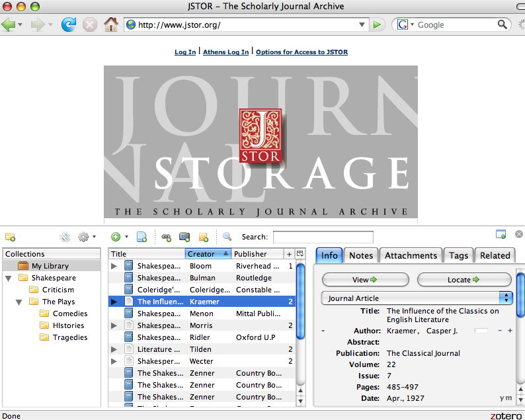Expand the Bloom item row triangle
This screenshot has height=420, width=525.
coord(114,266)
